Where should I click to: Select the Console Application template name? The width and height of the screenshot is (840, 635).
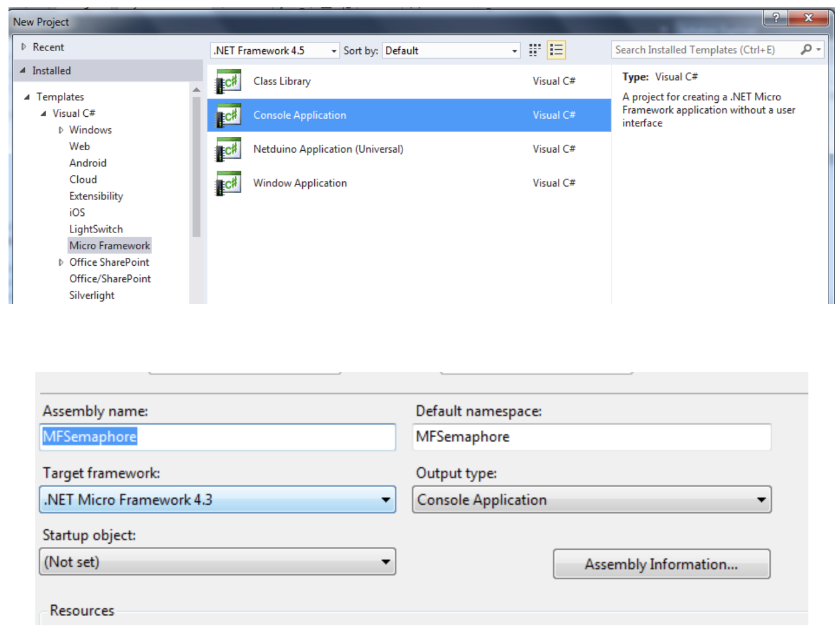click(300, 115)
